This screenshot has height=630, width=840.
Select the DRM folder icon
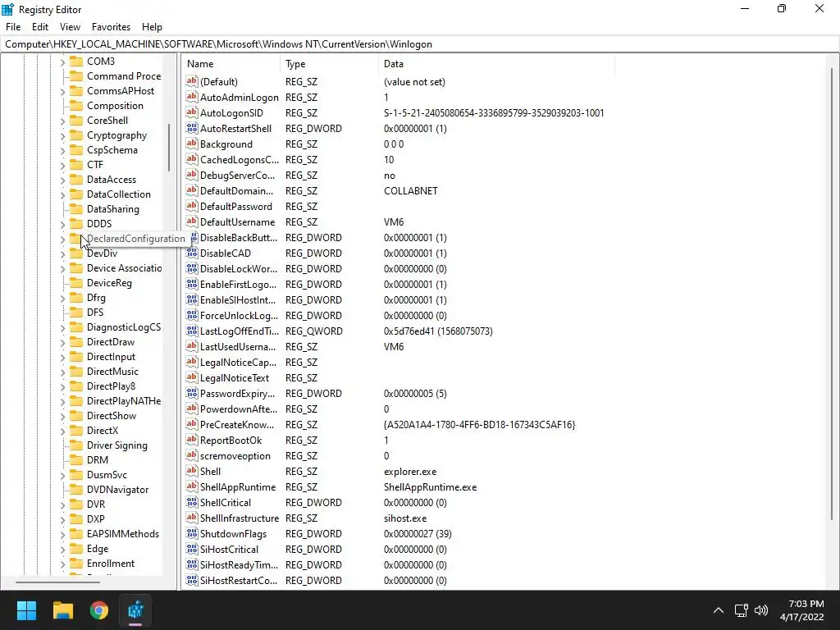point(76,459)
